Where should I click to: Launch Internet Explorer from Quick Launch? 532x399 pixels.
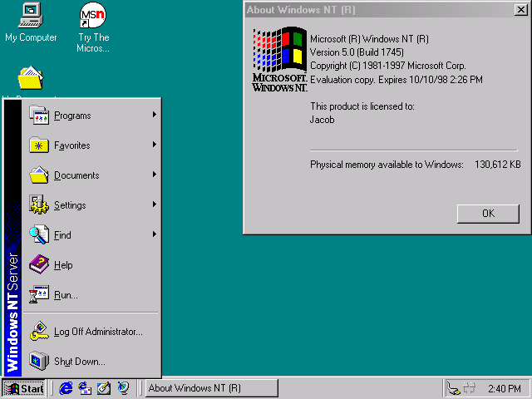click(66, 388)
